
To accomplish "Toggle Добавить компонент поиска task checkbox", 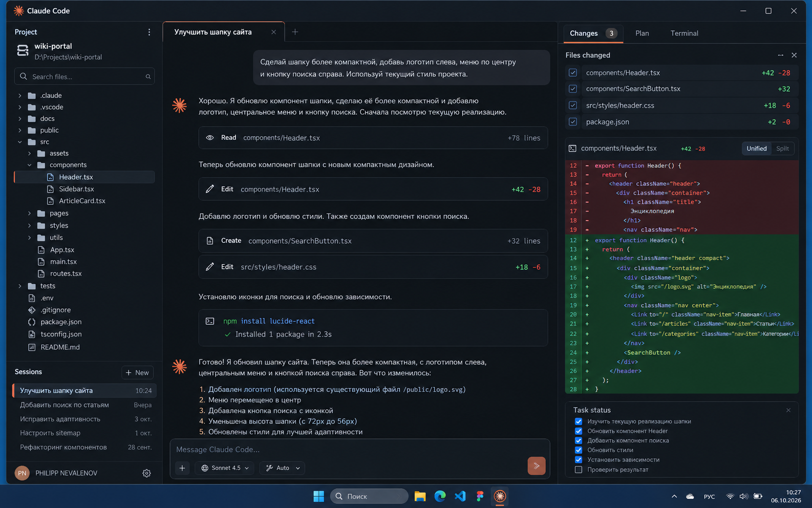I will 579,440.
